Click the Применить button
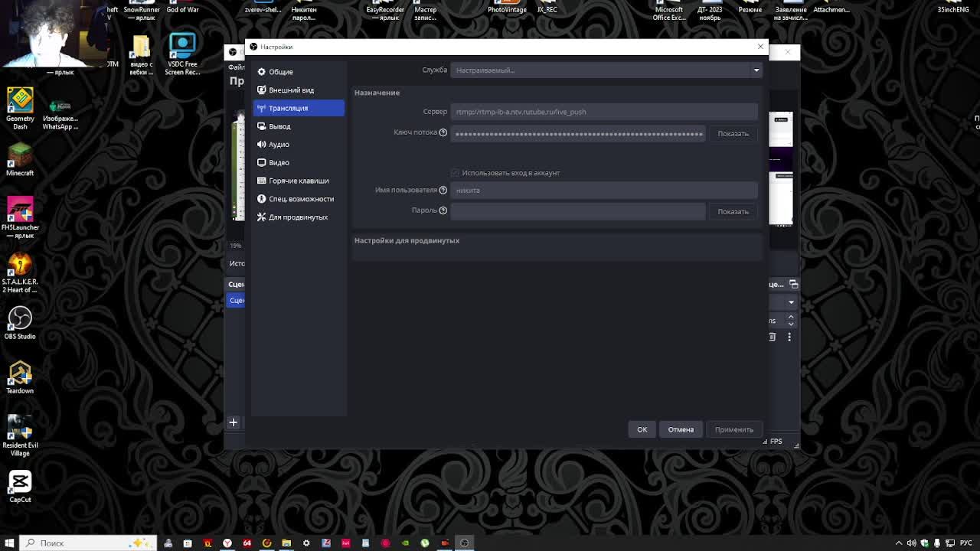 (x=734, y=429)
